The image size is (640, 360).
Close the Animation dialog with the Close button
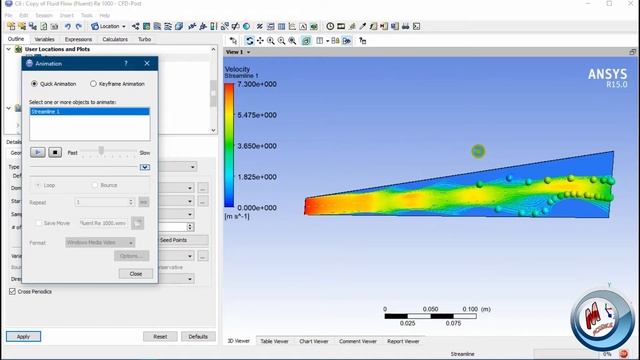[x=136, y=273]
